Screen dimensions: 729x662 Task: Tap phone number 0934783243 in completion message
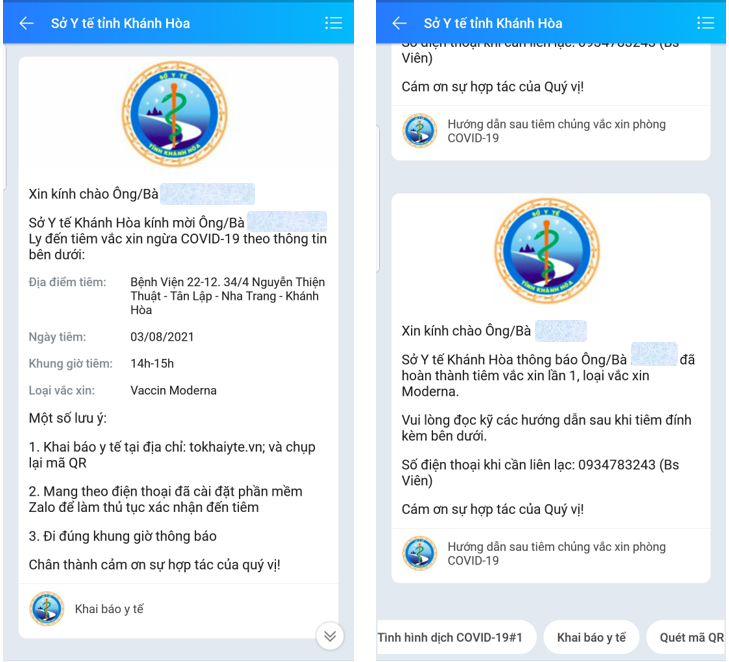tap(609, 465)
